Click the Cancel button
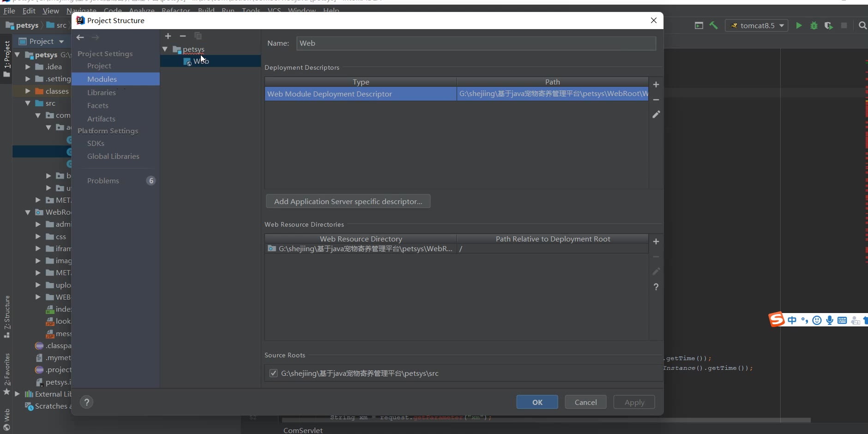 tap(586, 402)
